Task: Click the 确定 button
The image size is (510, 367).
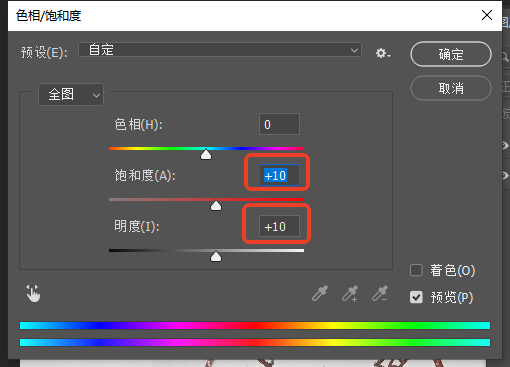Action: [x=451, y=54]
